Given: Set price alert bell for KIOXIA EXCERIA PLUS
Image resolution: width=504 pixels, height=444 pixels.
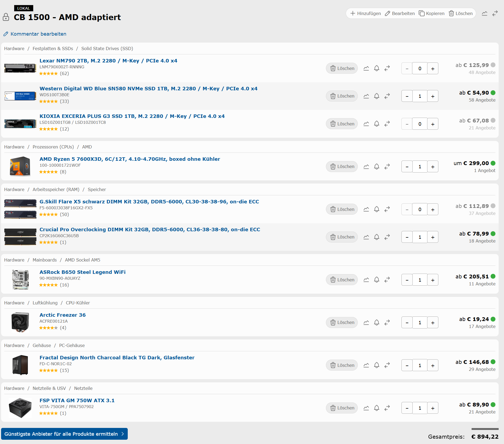Looking at the screenshot, I should (377, 124).
